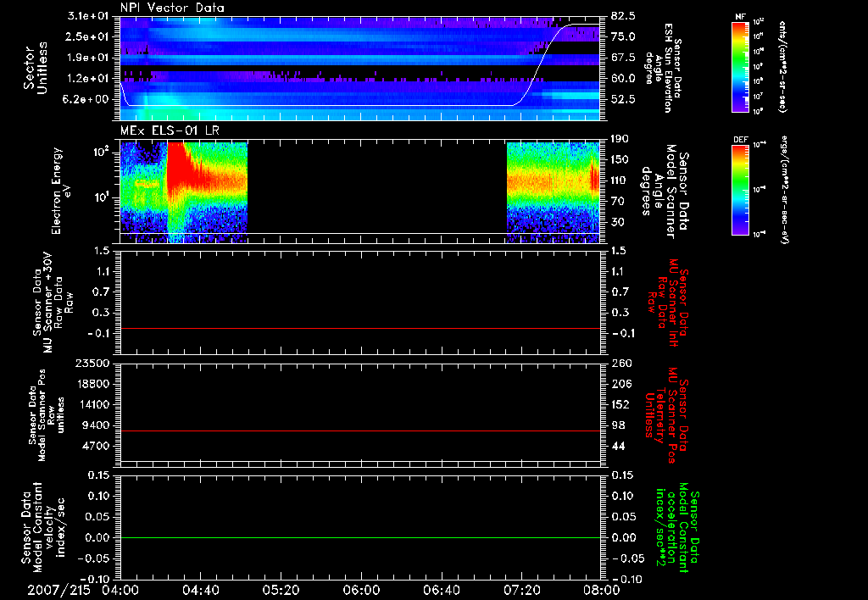Viewport: 868px width, 600px height.
Task: Click the 'Sector Unitless' axis label
Action: (36, 68)
